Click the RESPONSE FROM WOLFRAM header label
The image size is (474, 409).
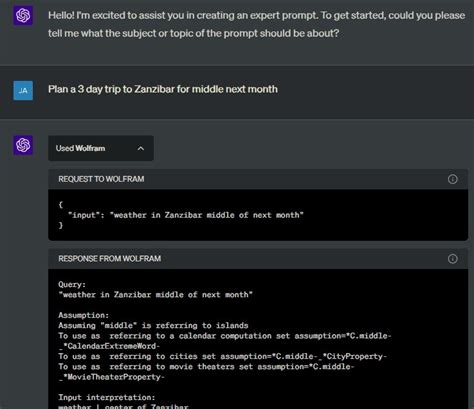click(x=110, y=259)
